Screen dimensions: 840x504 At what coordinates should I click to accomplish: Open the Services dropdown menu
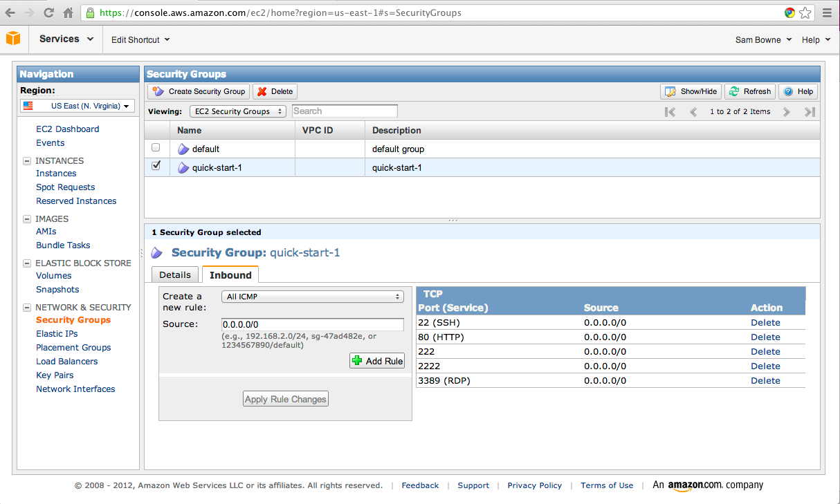coord(66,39)
